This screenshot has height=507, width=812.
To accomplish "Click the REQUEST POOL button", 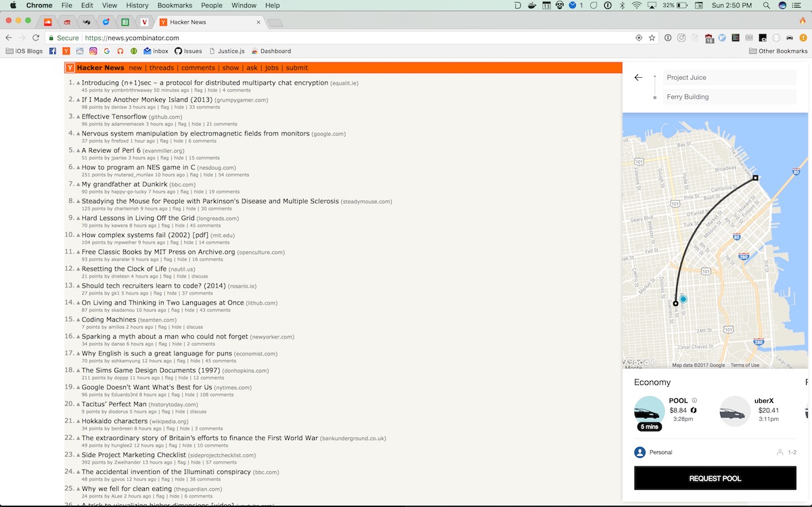I will click(715, 479).
